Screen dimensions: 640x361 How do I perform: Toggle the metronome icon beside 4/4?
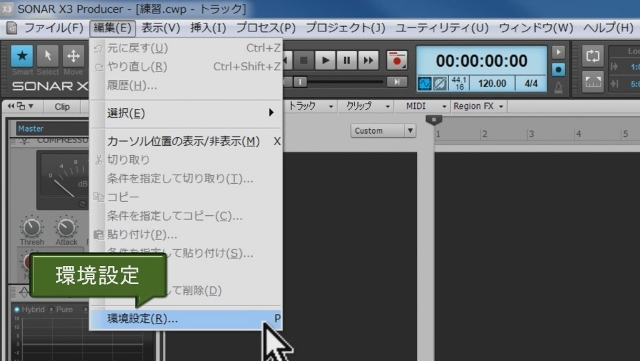(558, 87)
